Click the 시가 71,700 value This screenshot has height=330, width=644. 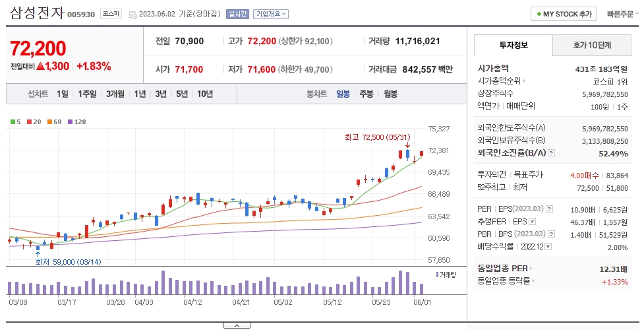click(189, 69)
